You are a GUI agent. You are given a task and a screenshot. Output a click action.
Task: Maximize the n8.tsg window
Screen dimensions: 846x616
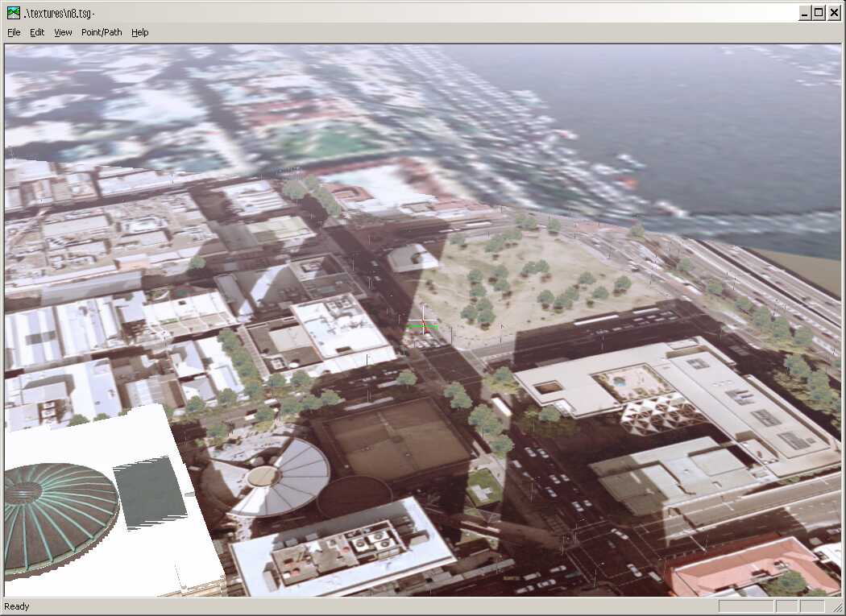[819, 13]
